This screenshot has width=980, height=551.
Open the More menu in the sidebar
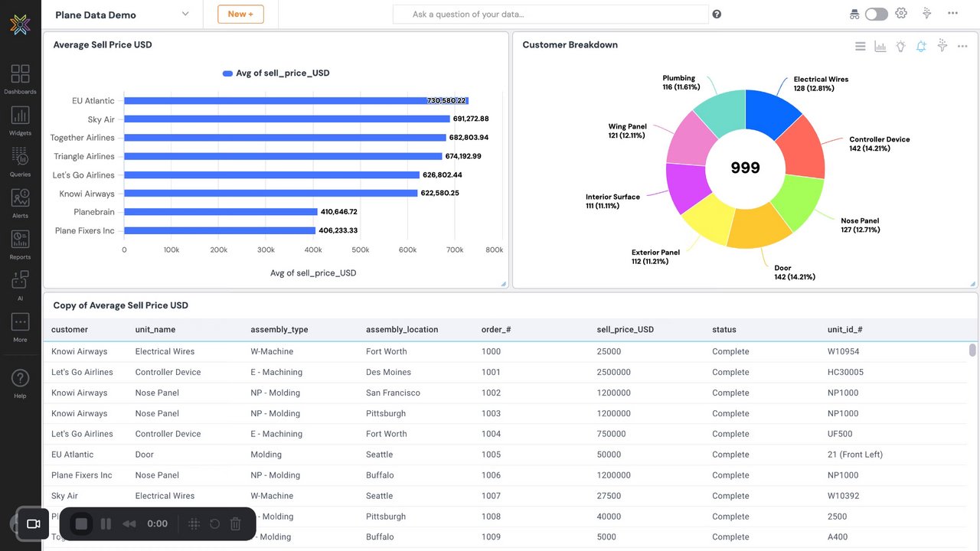click(x=20, y=328)
